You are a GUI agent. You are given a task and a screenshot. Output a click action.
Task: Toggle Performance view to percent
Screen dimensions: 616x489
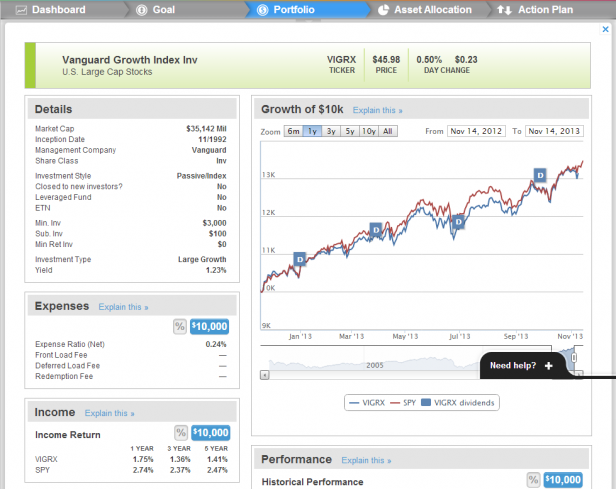pyautogui.click(x=532, y=480)
